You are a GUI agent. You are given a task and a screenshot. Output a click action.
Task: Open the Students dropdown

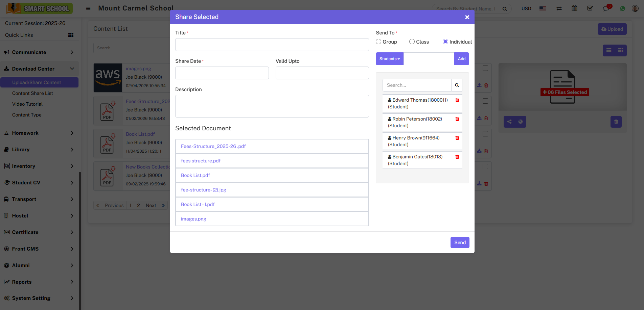pyautogui.click(x=389, y=59)
